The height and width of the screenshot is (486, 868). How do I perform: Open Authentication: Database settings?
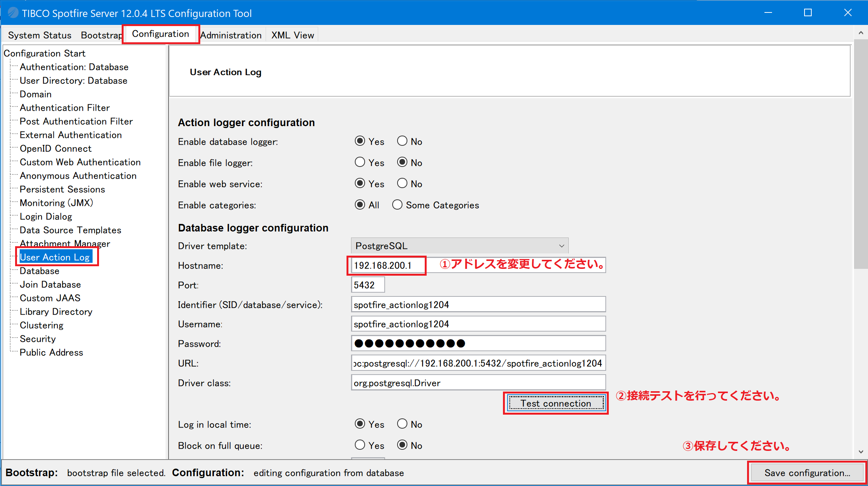[74, 67]
